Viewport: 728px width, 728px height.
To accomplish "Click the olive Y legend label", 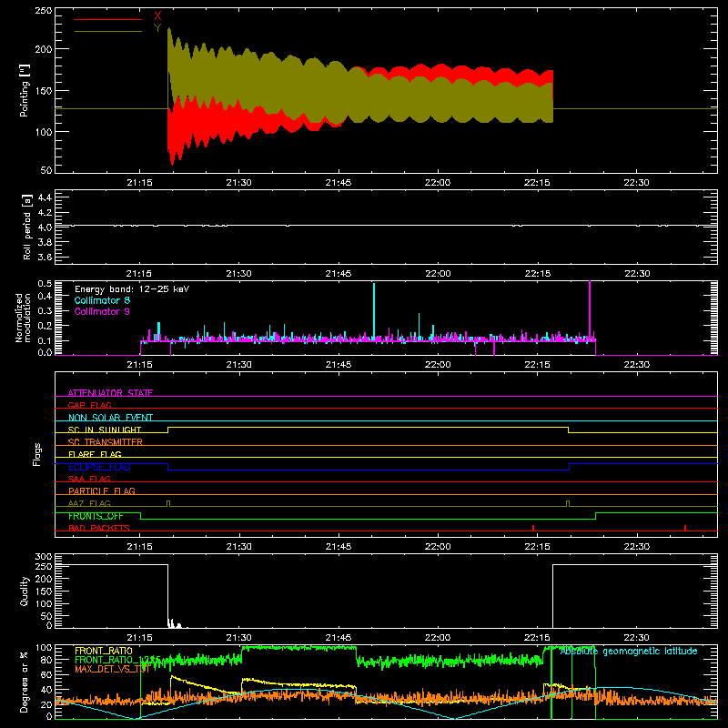I will click(x=157, y=28).
